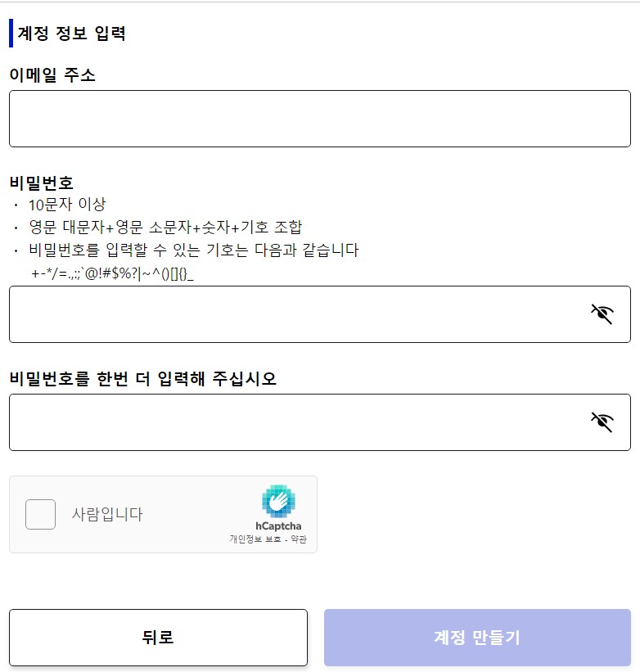
Task: Click inside the 이메일 주소 input field
Action: (x=319, y=118)
